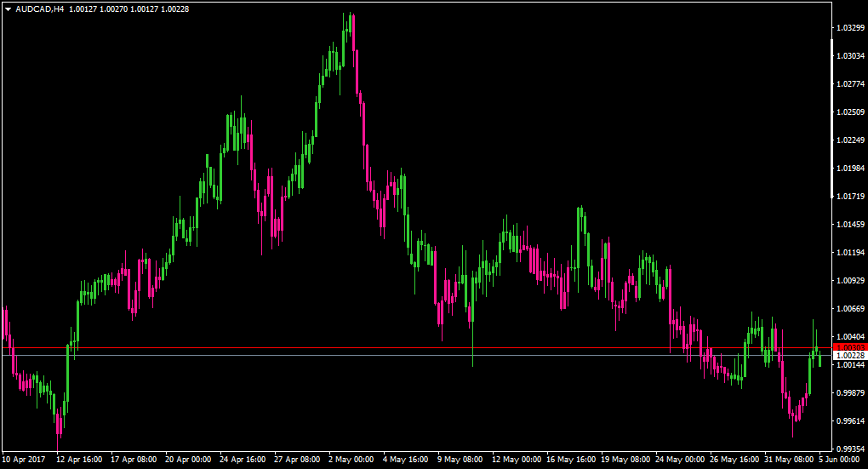Click the 1.00669 price scale label
This screenshot has width=868, height=469.
pyautogui.click(x=850, y=309)
